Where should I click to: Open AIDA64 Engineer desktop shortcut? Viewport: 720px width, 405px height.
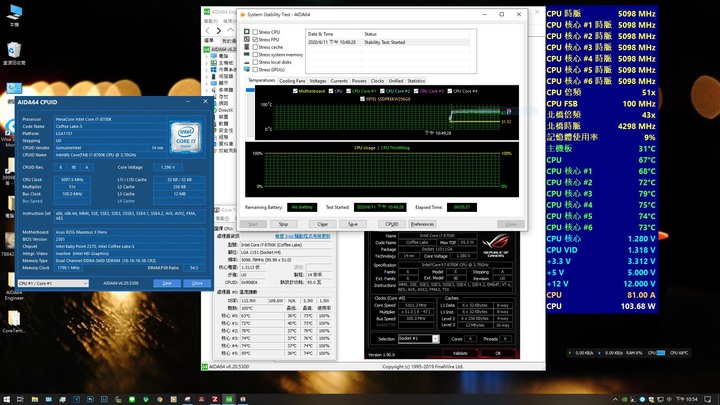[14, 287]
